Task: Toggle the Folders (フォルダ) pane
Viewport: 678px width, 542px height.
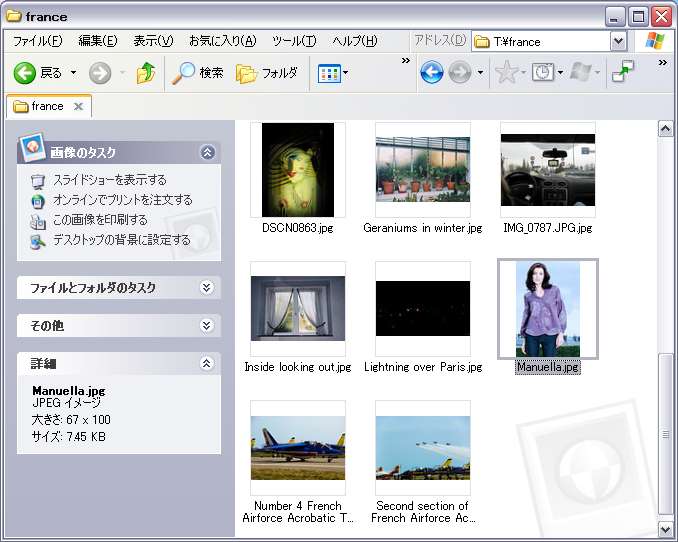Action: click(246, 73)
